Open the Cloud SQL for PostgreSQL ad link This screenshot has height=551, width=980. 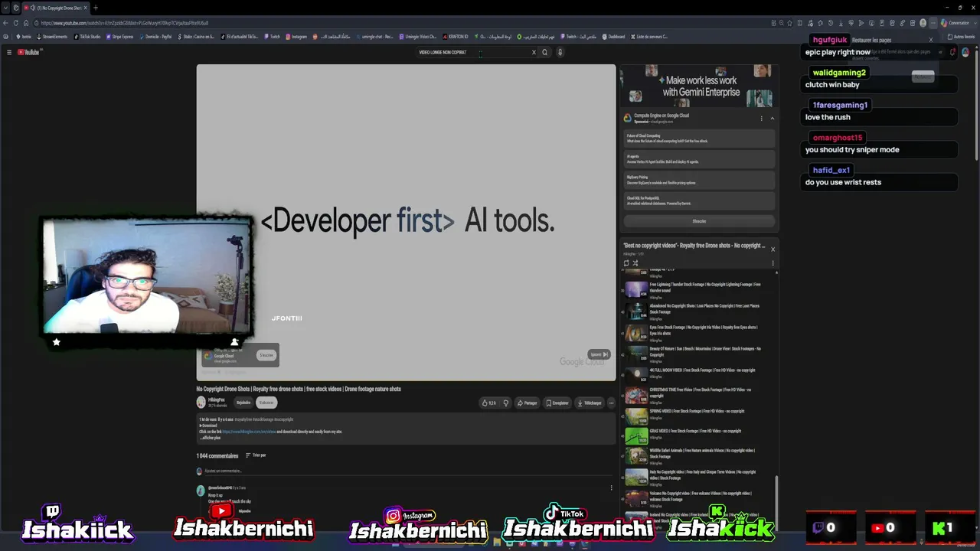(x=699, y=201)
